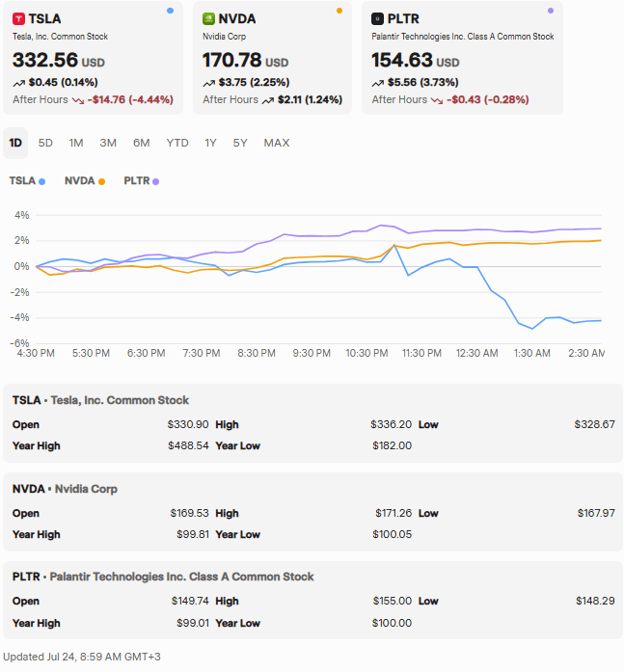Switch to the 1M time range

coord(76,143)
